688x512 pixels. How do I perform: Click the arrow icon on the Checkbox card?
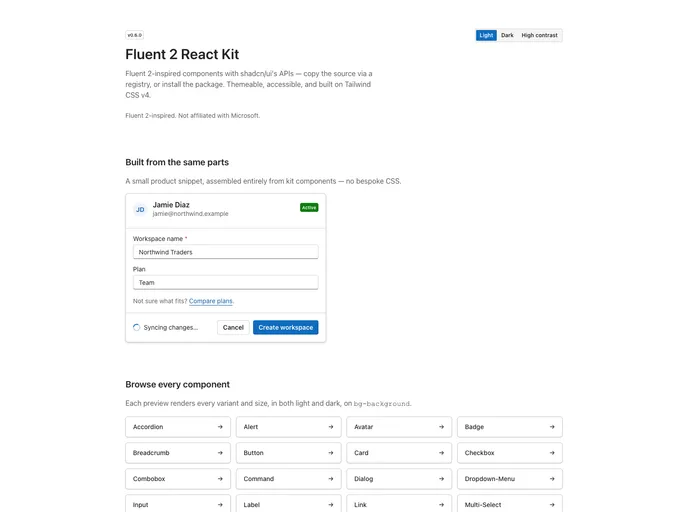(552, 453)
